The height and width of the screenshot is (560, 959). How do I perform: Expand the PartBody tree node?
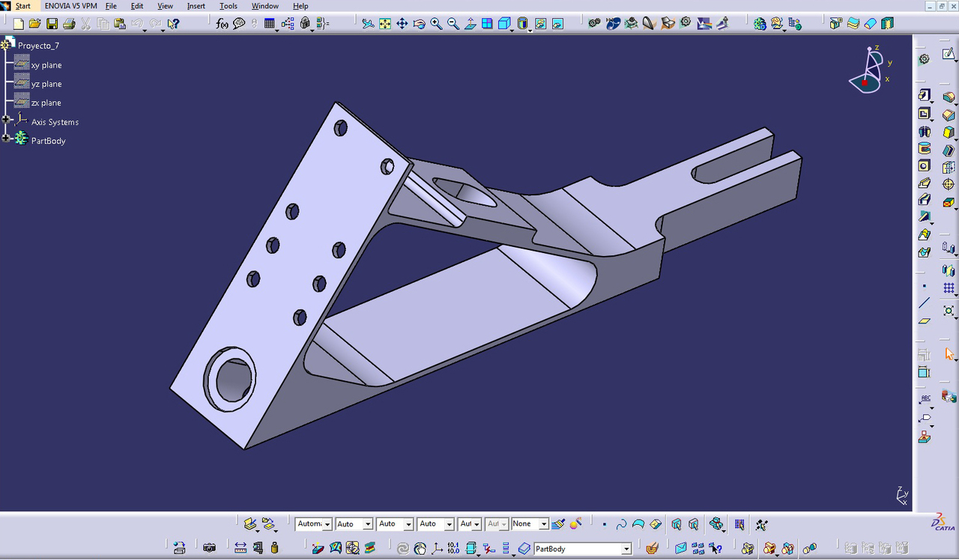[x=6, y=139]
